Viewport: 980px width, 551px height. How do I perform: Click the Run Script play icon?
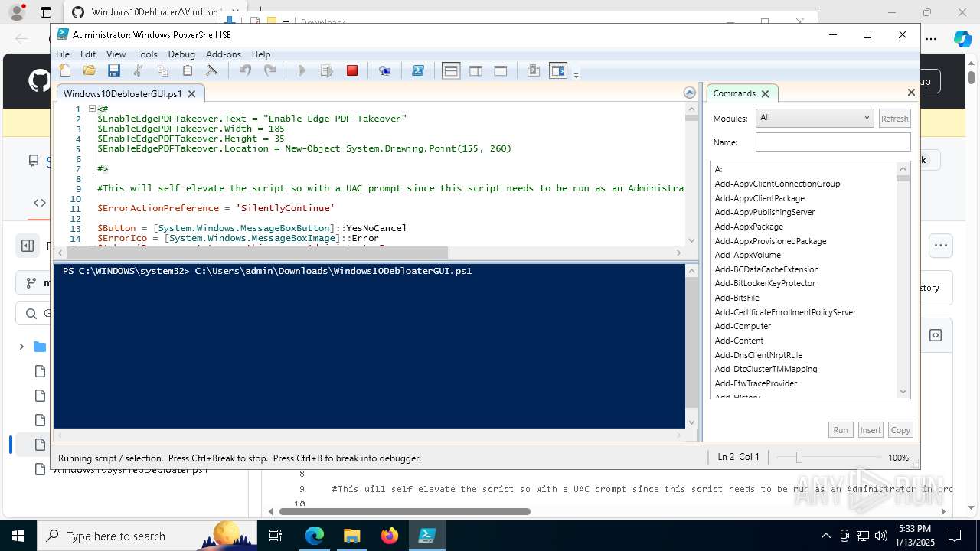(x=302, y=70)
